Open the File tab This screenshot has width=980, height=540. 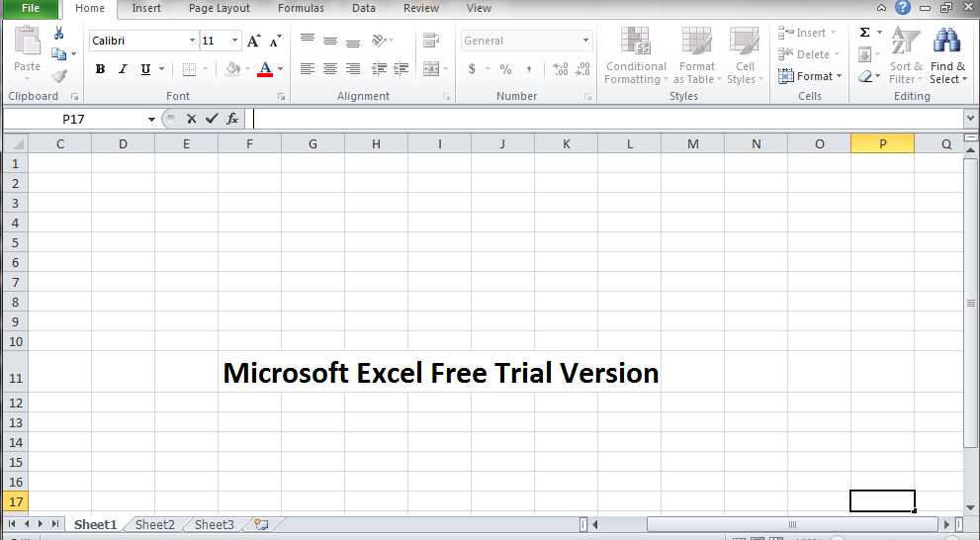tap(30, 8)
